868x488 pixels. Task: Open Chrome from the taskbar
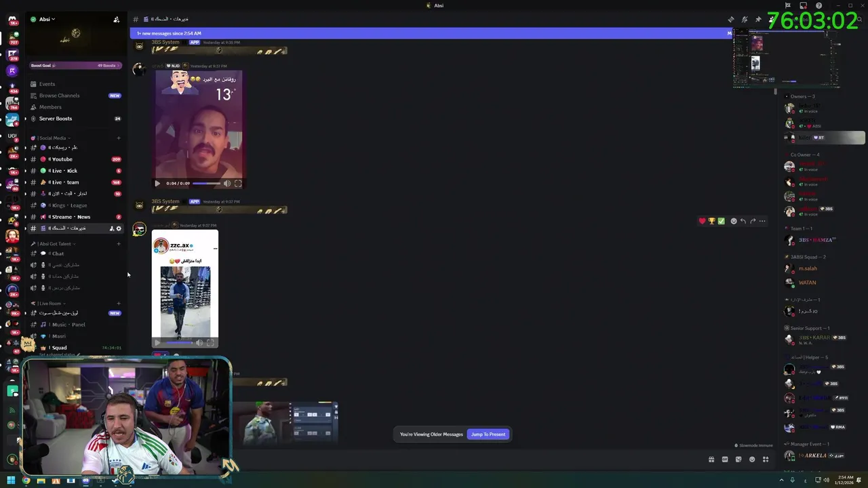click(x=26, y=481)
